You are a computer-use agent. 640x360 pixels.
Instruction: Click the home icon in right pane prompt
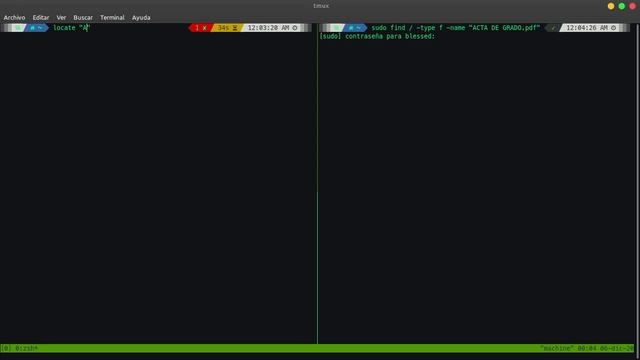tap(351, 28)
